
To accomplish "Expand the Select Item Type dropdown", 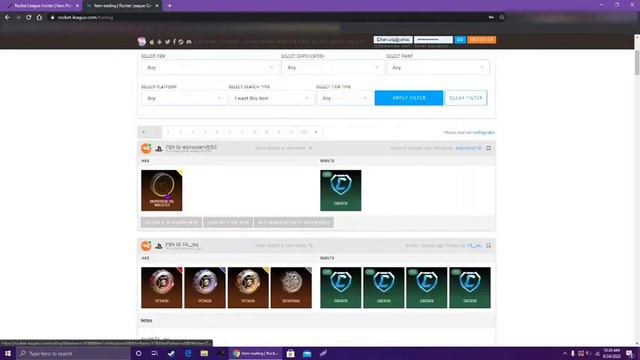I will tap(344, 98).
